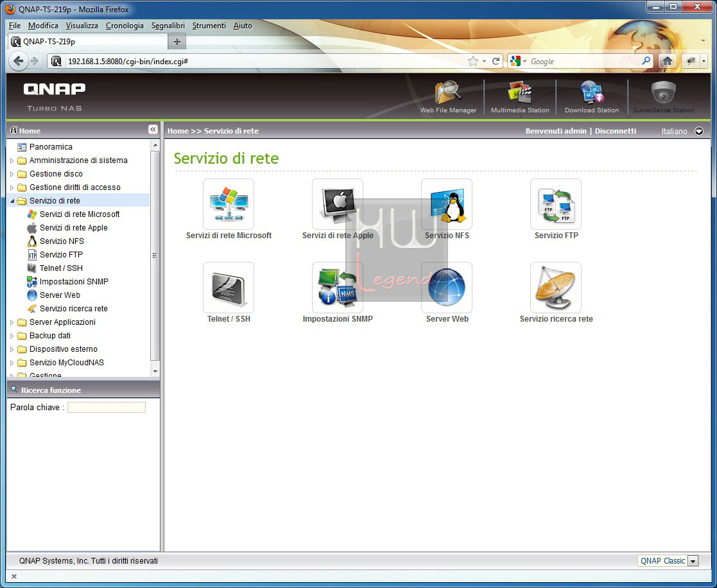717x588 pixels.
Task: Open Servizi di rete Apple large icon
Action: pyautogui.click(x=338, y=204)
